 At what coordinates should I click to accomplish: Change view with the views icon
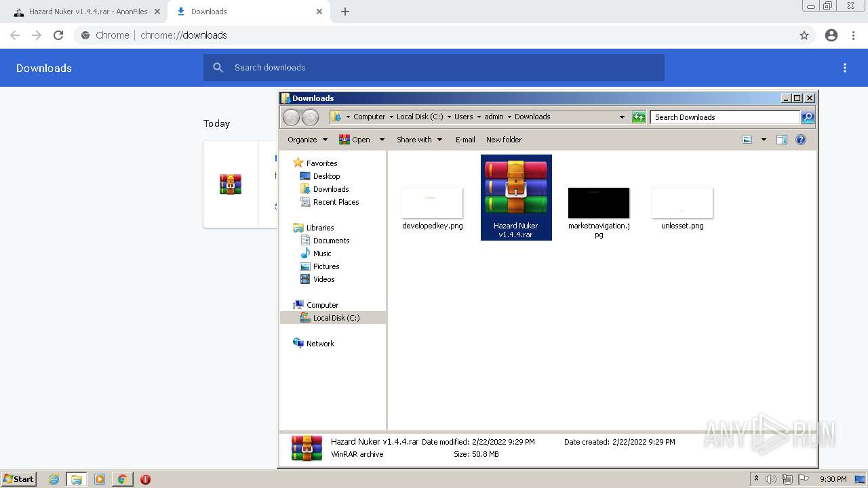click(747, 140)
